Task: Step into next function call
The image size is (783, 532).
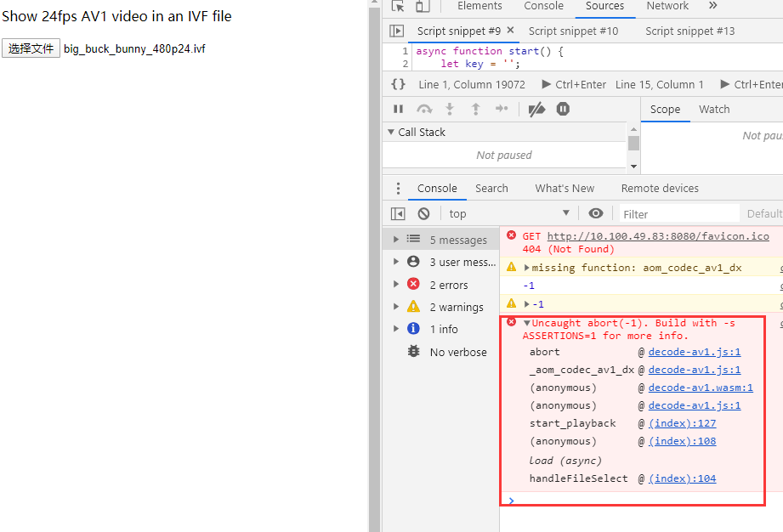Action: coord(450,109)
